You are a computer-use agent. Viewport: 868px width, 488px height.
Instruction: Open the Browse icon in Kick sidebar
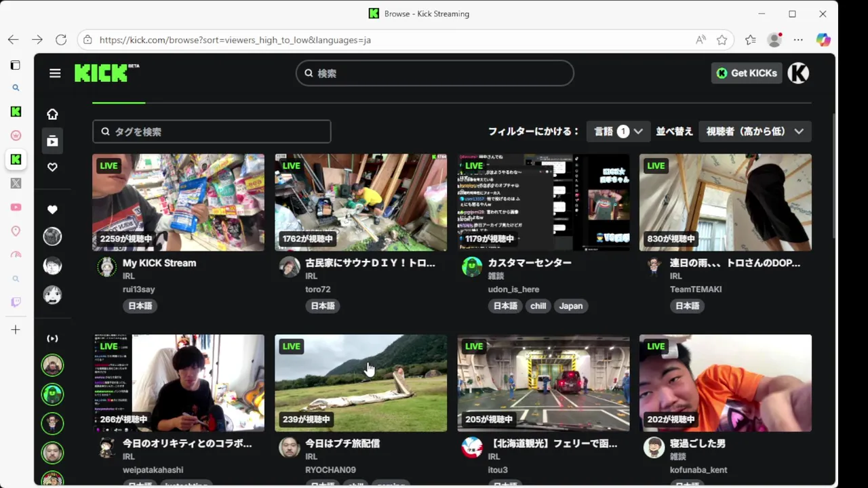coord(52,141)
